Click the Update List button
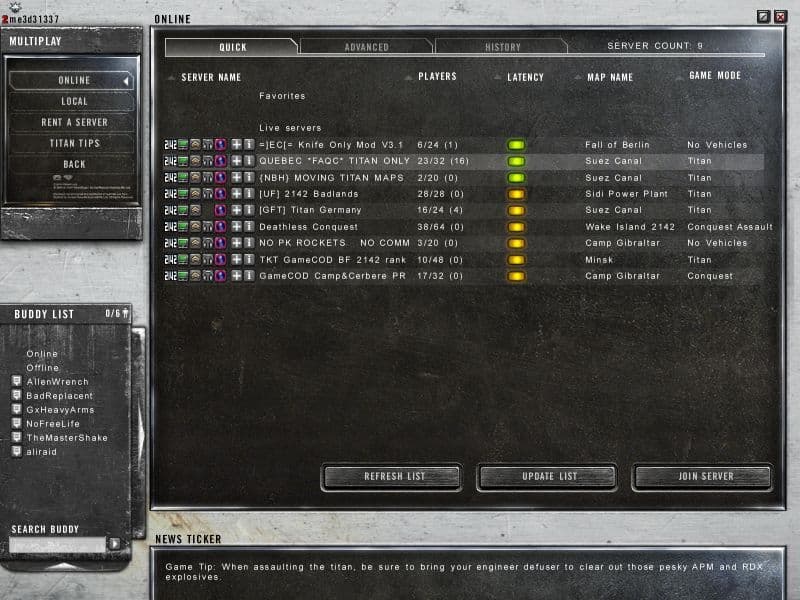The width and height of the screenshot is (800, 600). click(x=547, y=477)
